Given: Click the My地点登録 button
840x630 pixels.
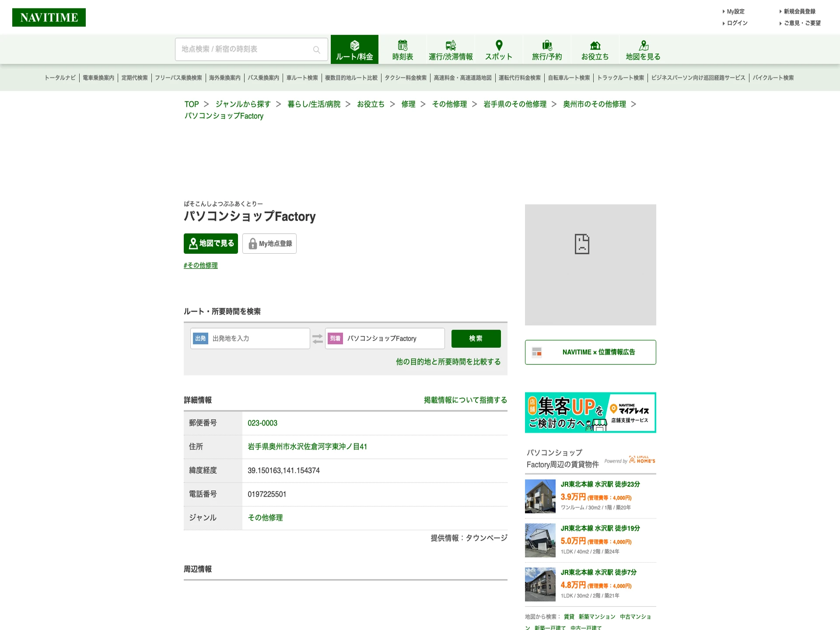Looking at the screenshot, I should 269,244.
